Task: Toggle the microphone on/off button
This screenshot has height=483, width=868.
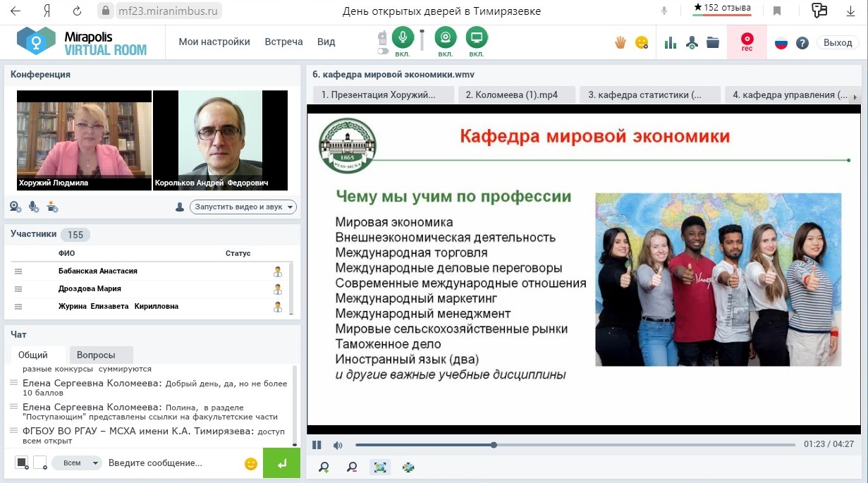Action: [403, 37]
